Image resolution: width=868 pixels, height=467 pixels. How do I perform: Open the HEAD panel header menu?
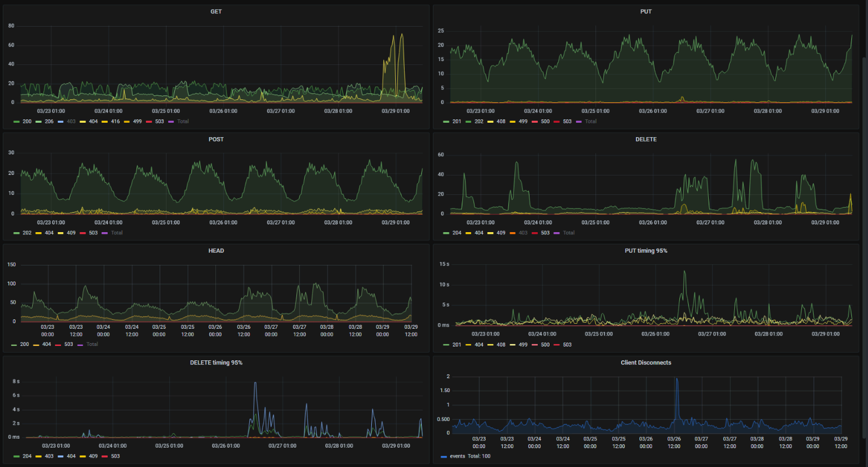(216, 251)
